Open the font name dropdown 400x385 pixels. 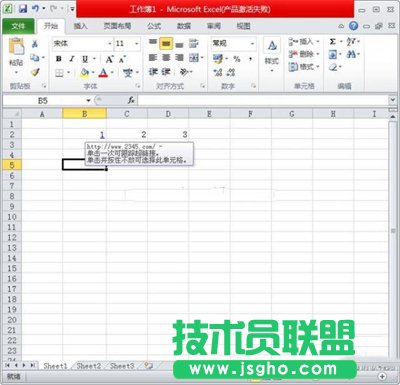(x=109, y=44)
